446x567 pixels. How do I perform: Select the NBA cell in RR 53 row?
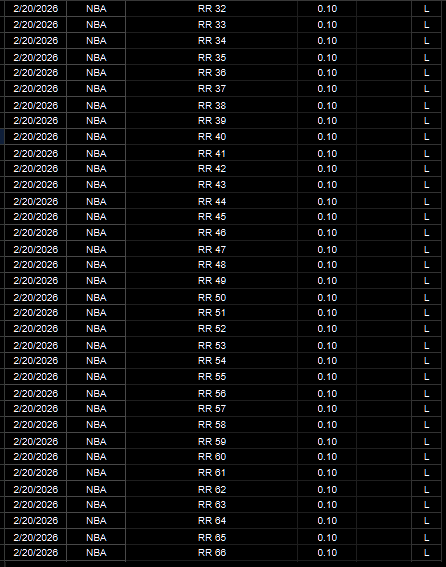[96, 346]
